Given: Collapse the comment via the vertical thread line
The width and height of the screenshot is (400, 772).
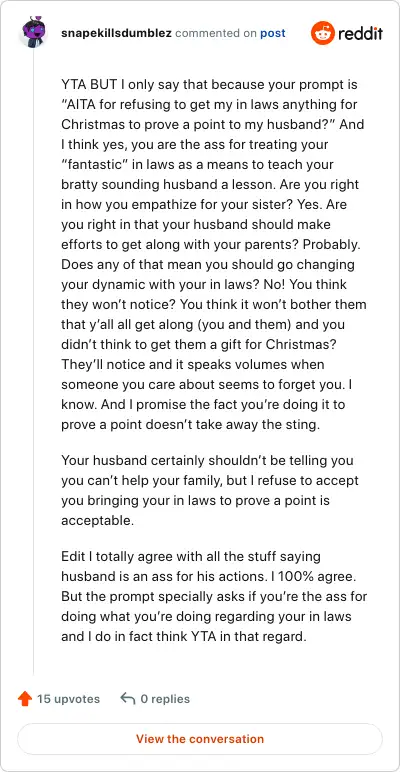Looking at the screenshot, I should [x=33, y=362].
